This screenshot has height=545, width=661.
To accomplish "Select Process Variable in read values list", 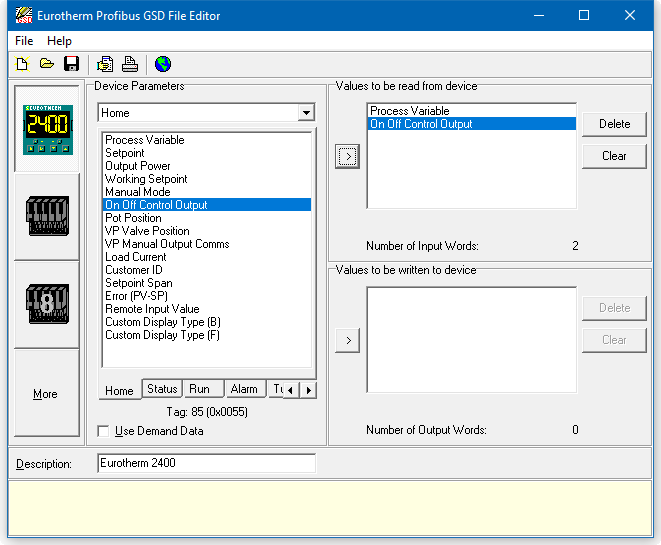I will pyautogui.click(x=471, y=111).
